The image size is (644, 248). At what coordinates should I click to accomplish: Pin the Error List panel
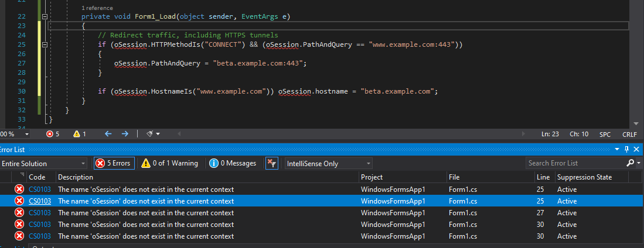[626, 150]
